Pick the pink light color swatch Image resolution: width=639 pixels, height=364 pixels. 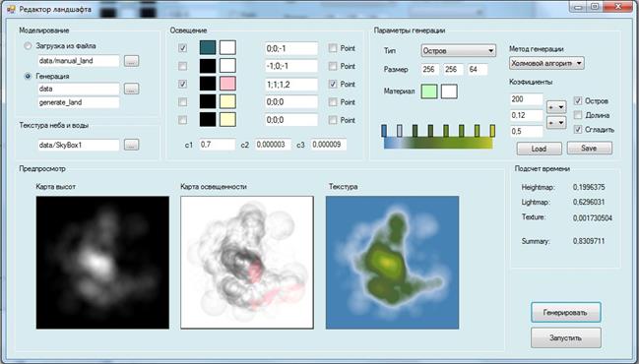[227, 84]
